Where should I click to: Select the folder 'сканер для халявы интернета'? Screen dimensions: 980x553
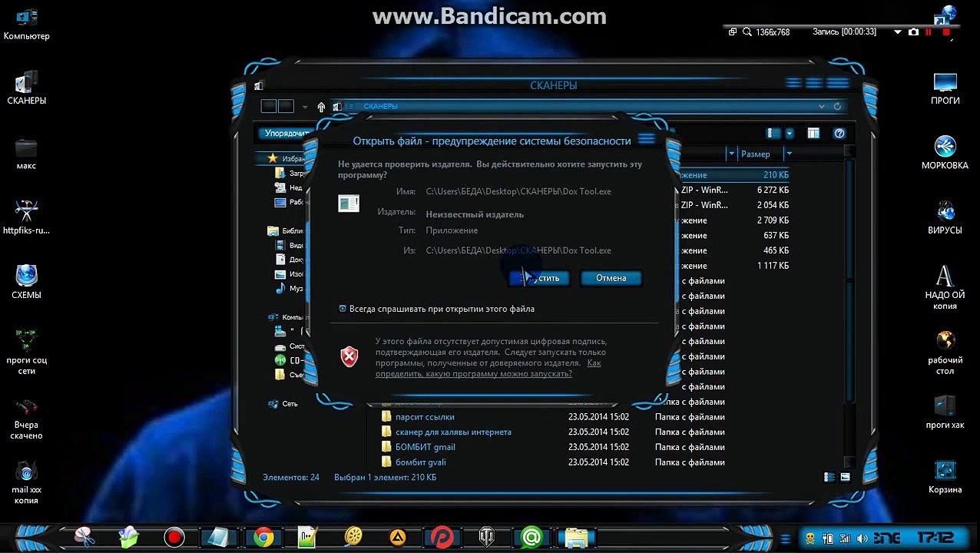453,432
